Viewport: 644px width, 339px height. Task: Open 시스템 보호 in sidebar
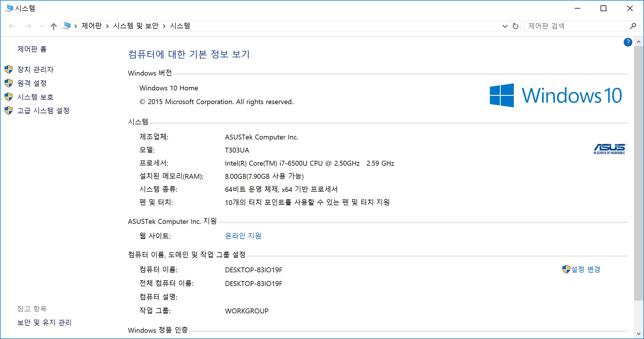35,97
